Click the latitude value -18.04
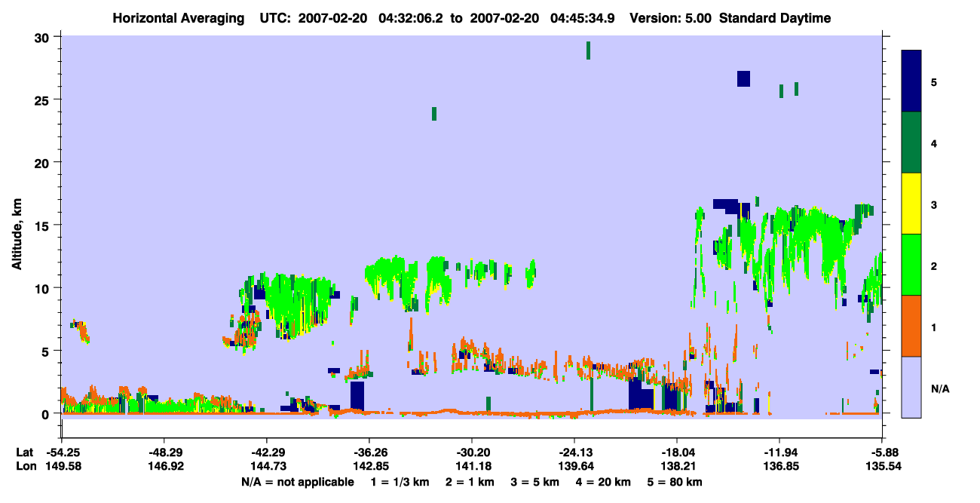Screen dimensions: 980x503 pyautogui.click(x=677, y=452)
